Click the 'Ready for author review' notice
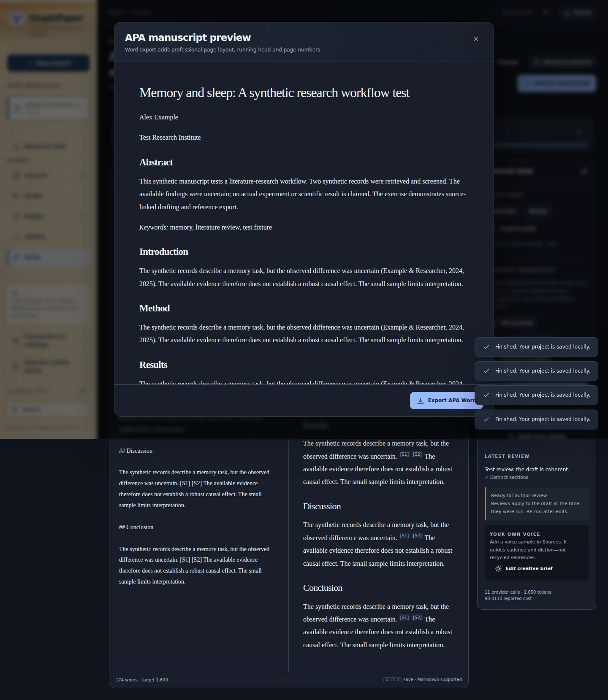The height and width of the screenshot is (700, 608). (x=537, y=504)
